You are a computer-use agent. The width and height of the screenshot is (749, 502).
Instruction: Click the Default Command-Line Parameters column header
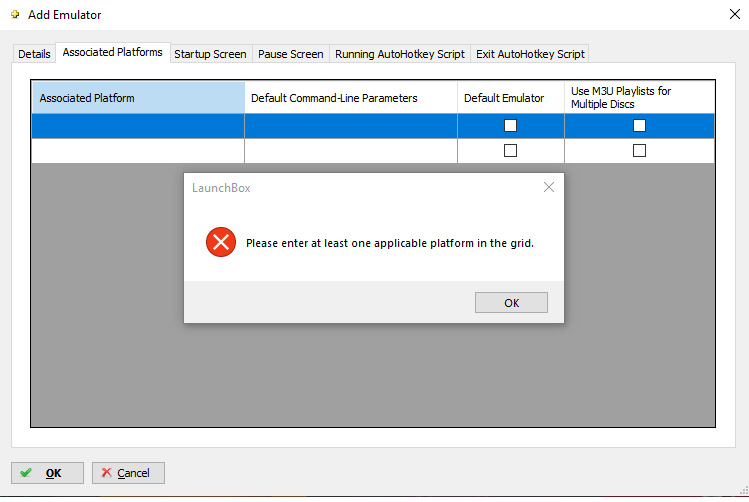(351, 98)
